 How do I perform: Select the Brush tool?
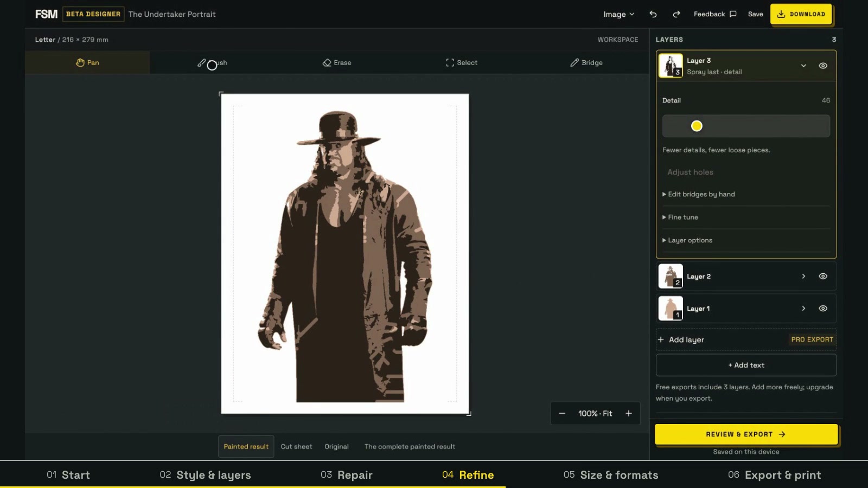coord(212,62)
